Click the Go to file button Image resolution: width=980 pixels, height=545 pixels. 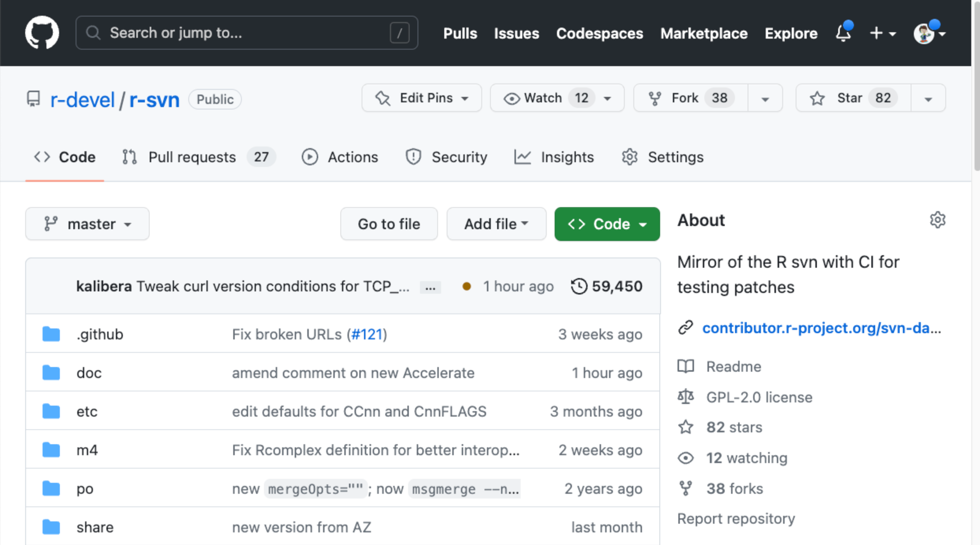click(388, 224)
